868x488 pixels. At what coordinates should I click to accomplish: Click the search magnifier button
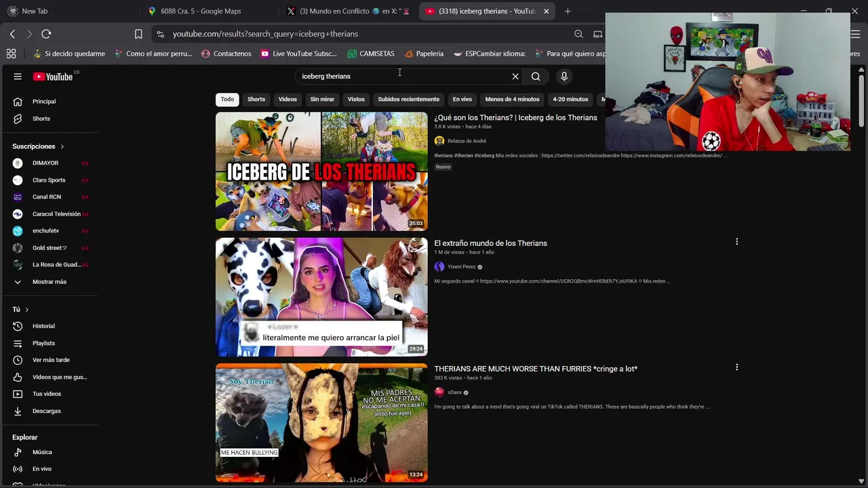tap(536, 77)
